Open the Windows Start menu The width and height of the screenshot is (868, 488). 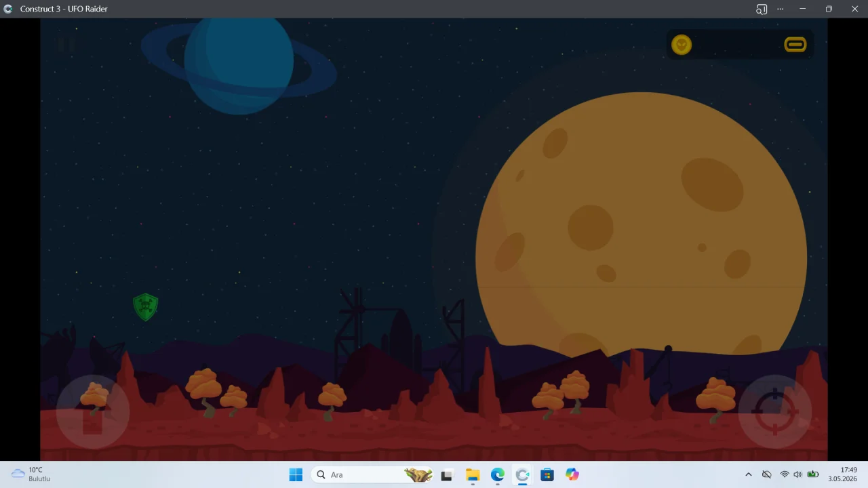(296, 474)
